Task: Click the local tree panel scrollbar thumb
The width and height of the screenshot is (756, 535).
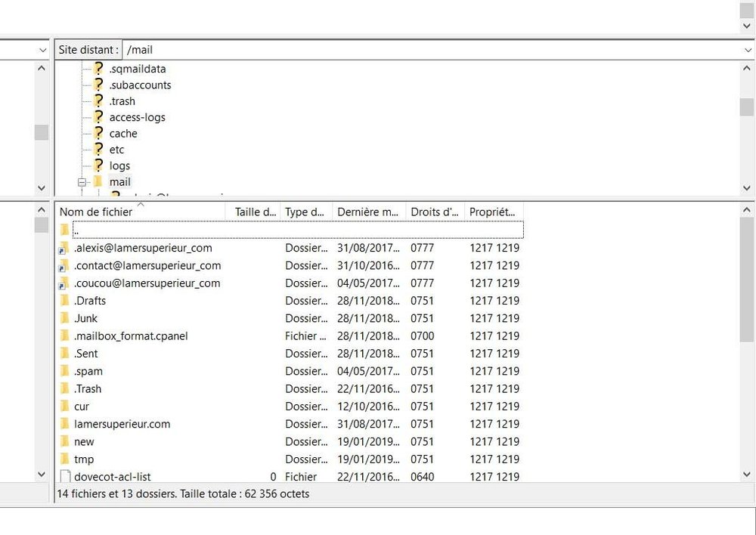Action: 42,132
